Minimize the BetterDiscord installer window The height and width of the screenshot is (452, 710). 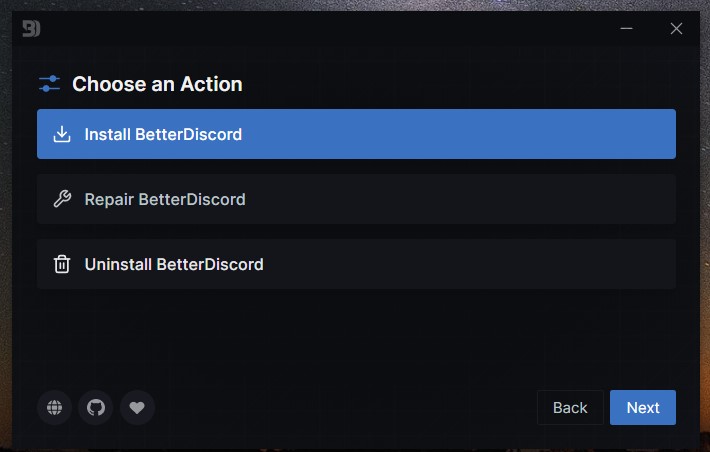coord(626,29)
